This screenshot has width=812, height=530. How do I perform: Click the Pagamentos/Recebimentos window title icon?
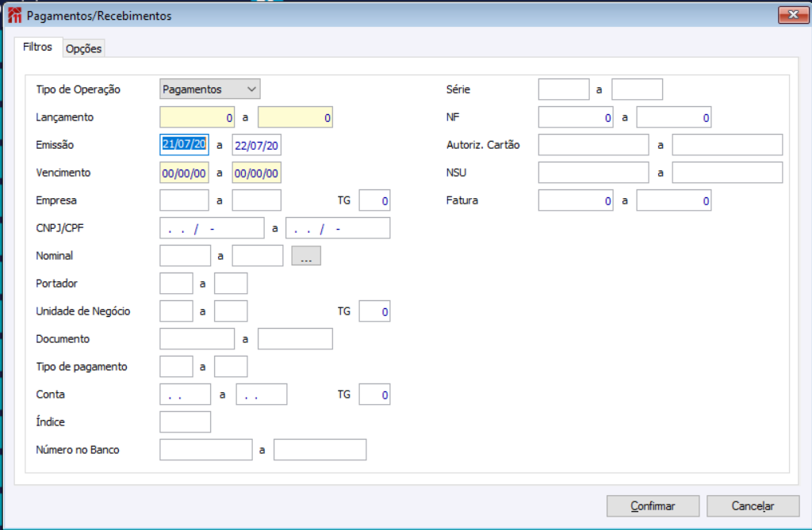(x=13, y=15)
